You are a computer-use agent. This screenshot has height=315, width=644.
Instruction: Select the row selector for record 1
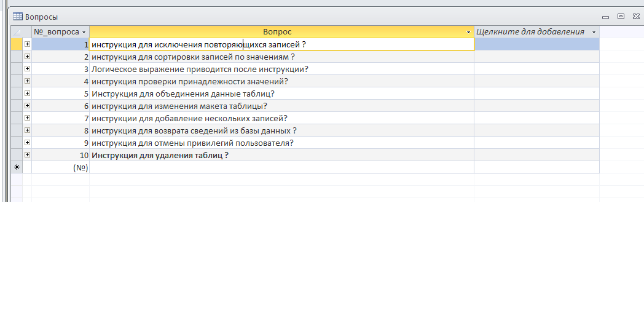pyautogui.click(x=17, y=44)
